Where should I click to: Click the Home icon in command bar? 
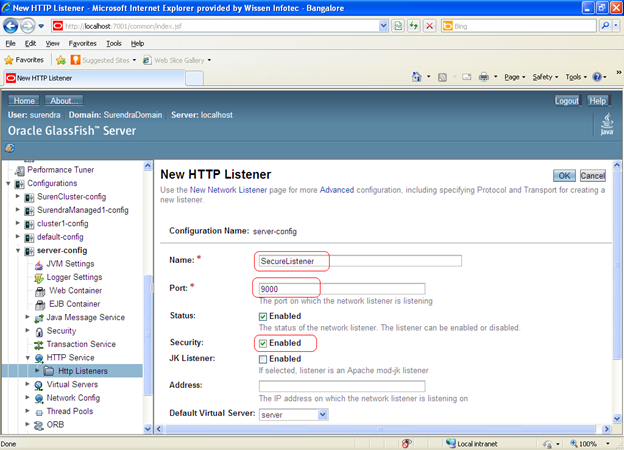(x=417, y=77)
